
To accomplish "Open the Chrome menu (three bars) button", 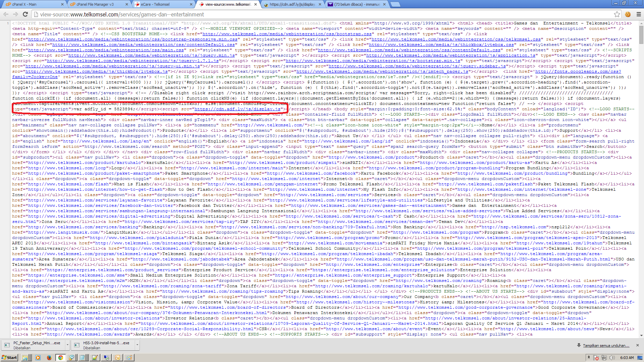I will [x=639, y=14].
